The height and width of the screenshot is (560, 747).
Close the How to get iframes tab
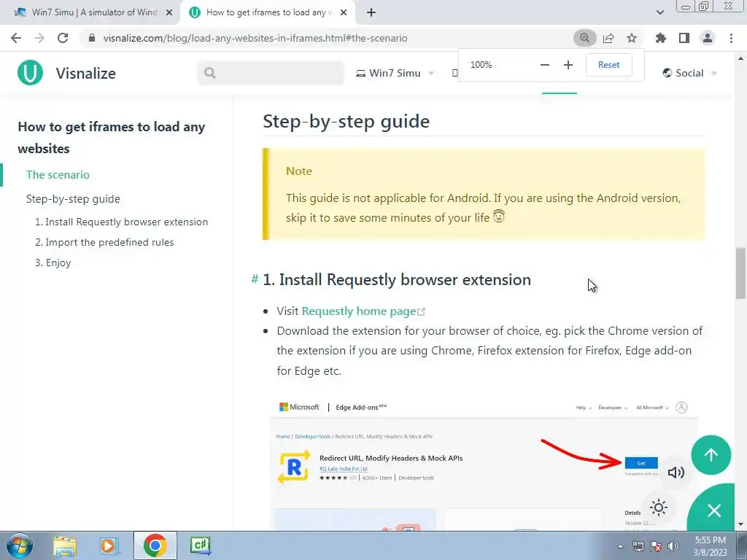pos(344,13)
